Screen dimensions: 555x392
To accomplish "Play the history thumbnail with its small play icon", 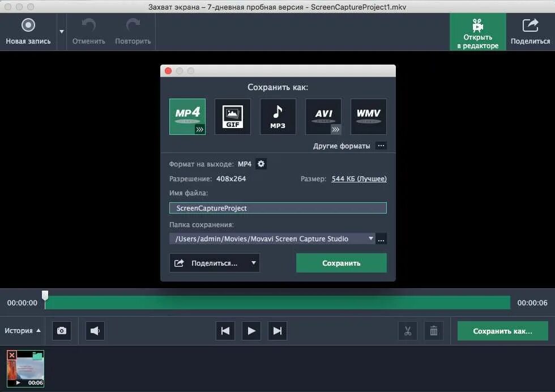I will pyautogui.click(x=18, y=382).
